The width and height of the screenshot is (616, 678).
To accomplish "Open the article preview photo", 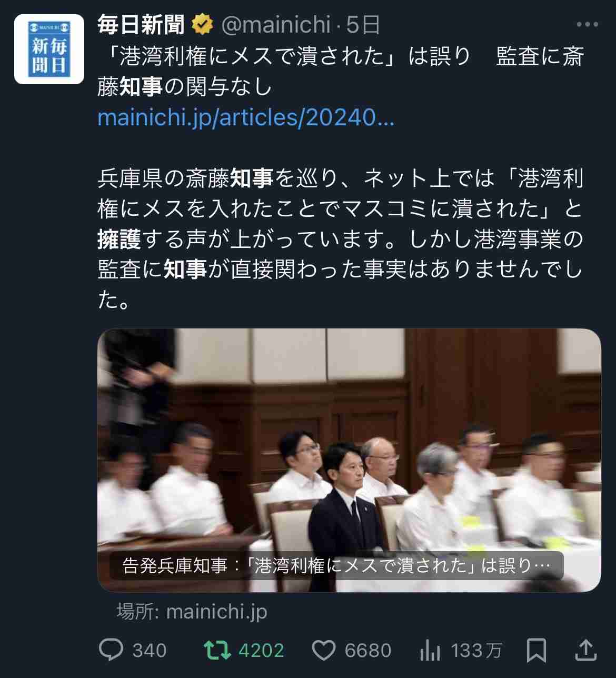I will pyautogui.click(x=349, y=460).
